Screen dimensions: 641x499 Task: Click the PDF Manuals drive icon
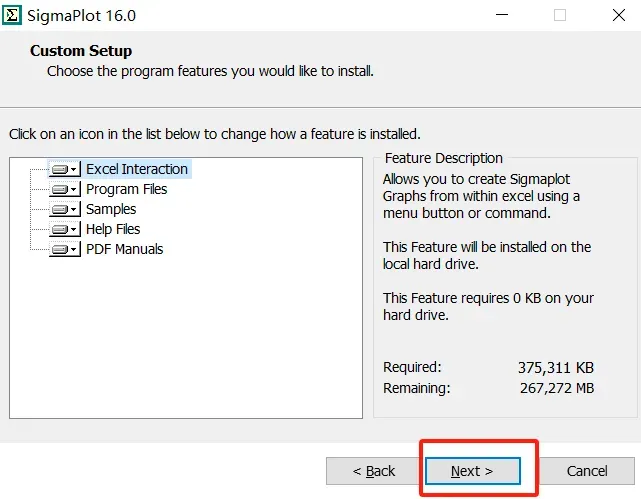60,249
